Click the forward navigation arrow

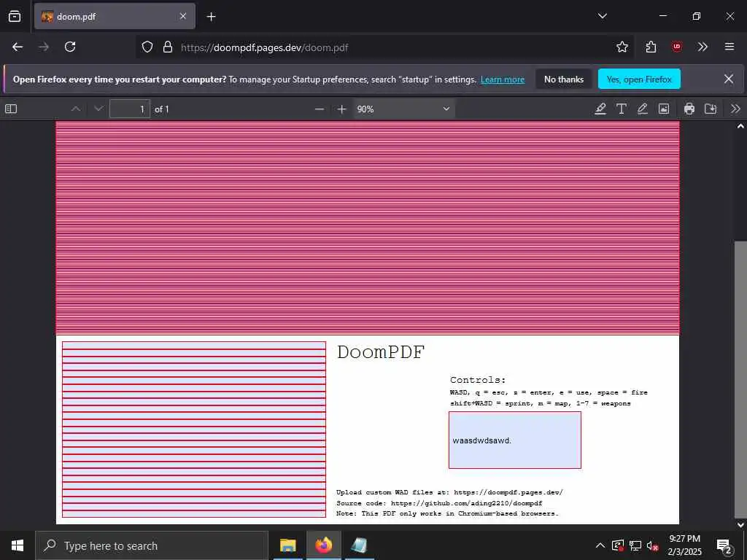(x=44, y=47)
